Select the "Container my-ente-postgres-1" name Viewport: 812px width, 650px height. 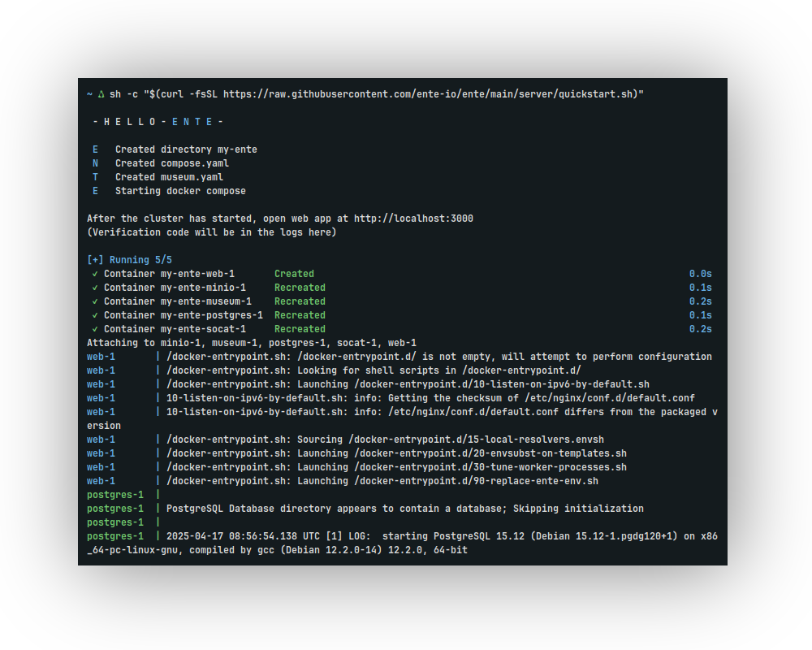tap(184, 315)
